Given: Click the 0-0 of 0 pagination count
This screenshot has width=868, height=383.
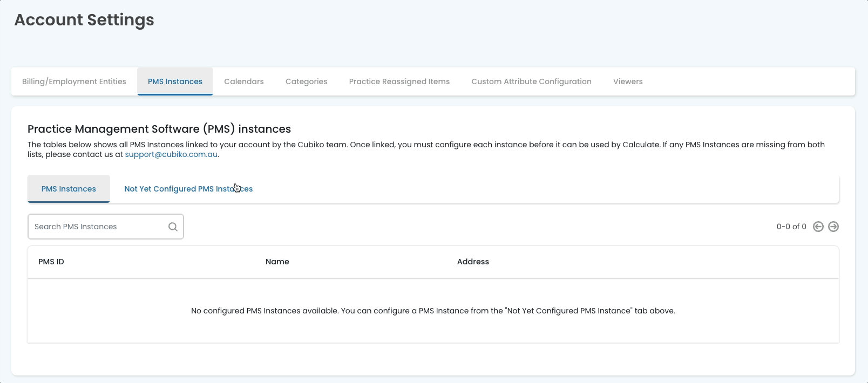Looking at the screenshot, I should pyautogui.click(x=791, y=227).
